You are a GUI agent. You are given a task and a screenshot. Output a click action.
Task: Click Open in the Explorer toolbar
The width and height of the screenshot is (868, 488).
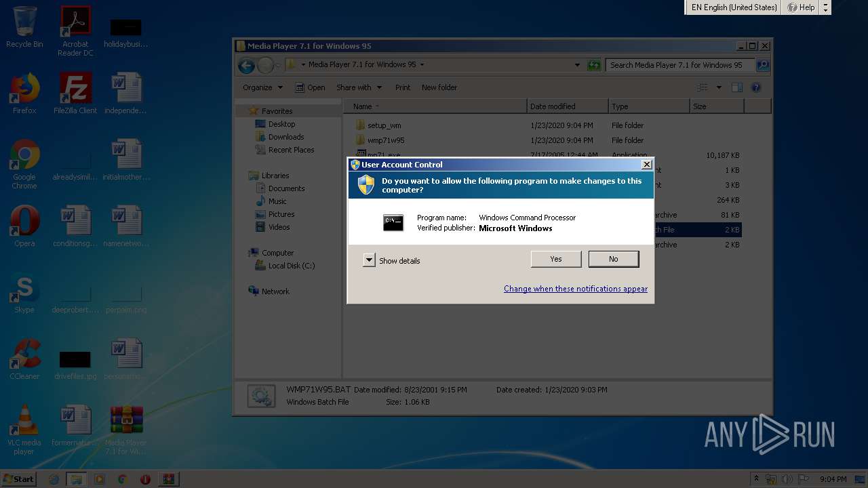(x=310, y=87)
